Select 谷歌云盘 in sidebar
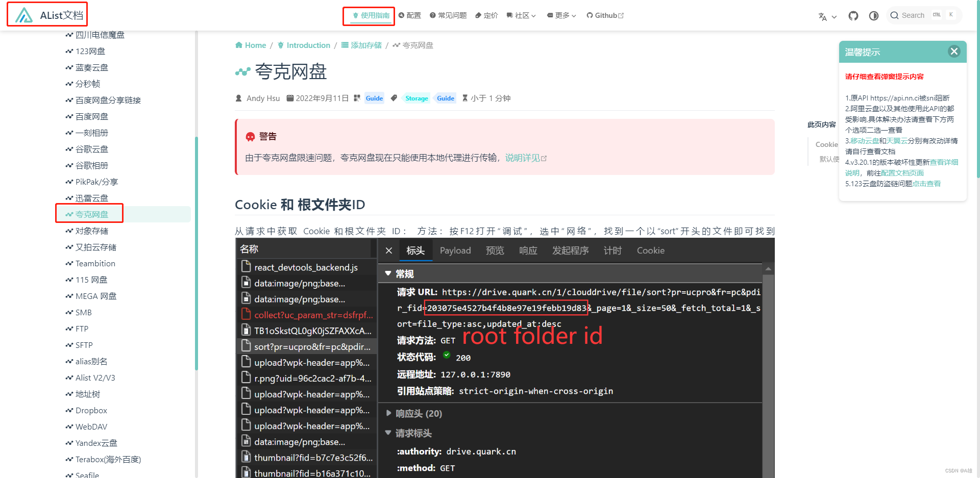 (x=87, y=149)
